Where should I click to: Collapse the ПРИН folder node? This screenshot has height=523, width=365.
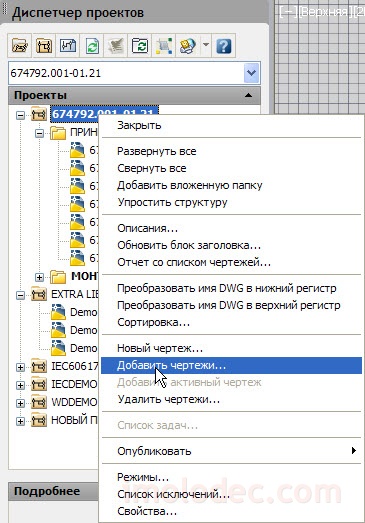coord(39,133)
